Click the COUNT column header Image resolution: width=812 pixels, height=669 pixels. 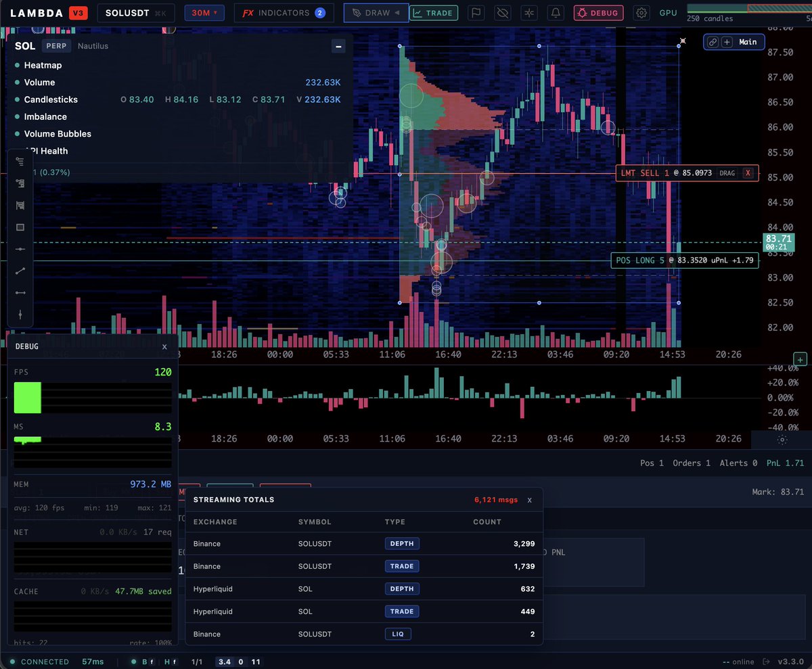[487, 522]
